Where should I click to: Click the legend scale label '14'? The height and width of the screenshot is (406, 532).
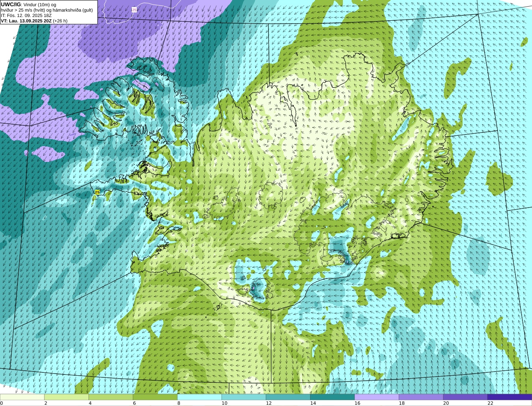(313, 403)
